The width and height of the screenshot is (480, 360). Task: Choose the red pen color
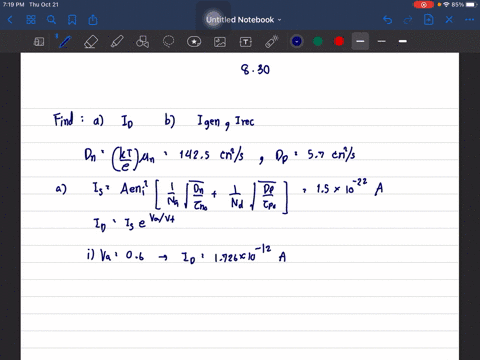(x=339, y=41)
